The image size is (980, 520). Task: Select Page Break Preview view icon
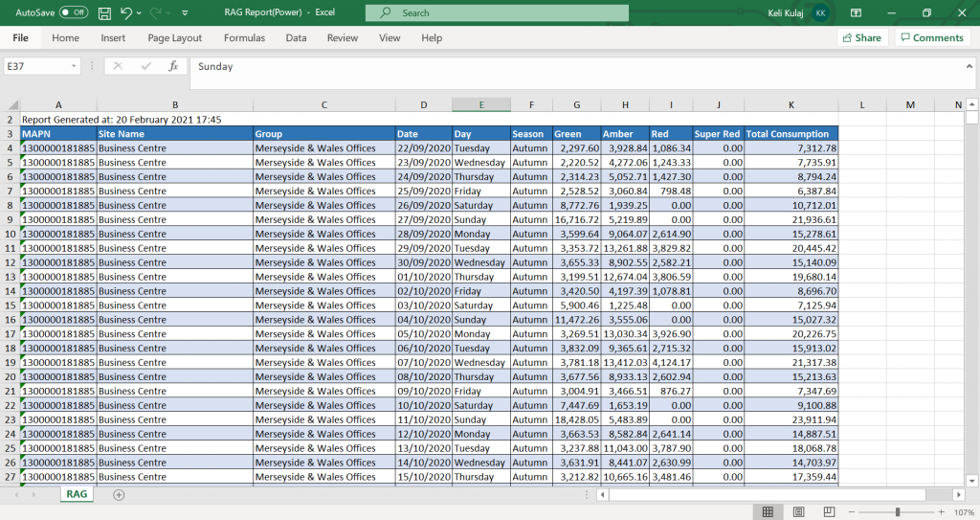[829, 511]
